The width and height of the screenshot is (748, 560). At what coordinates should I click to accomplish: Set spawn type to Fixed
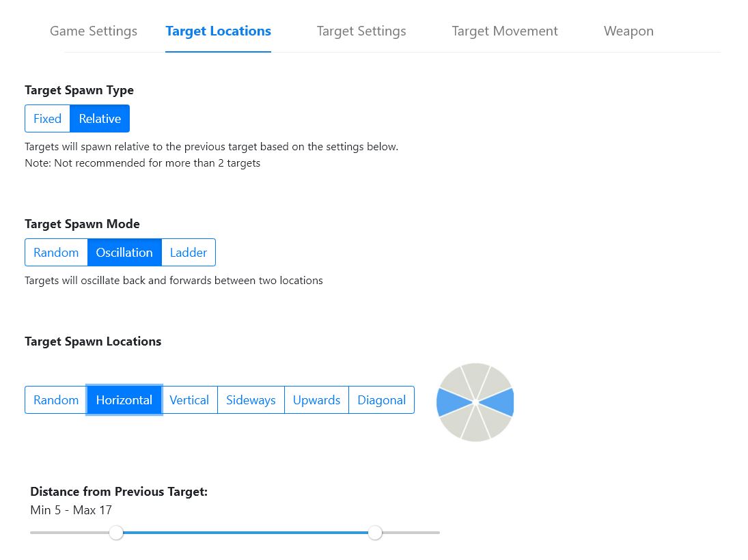[x=48, y=119]
